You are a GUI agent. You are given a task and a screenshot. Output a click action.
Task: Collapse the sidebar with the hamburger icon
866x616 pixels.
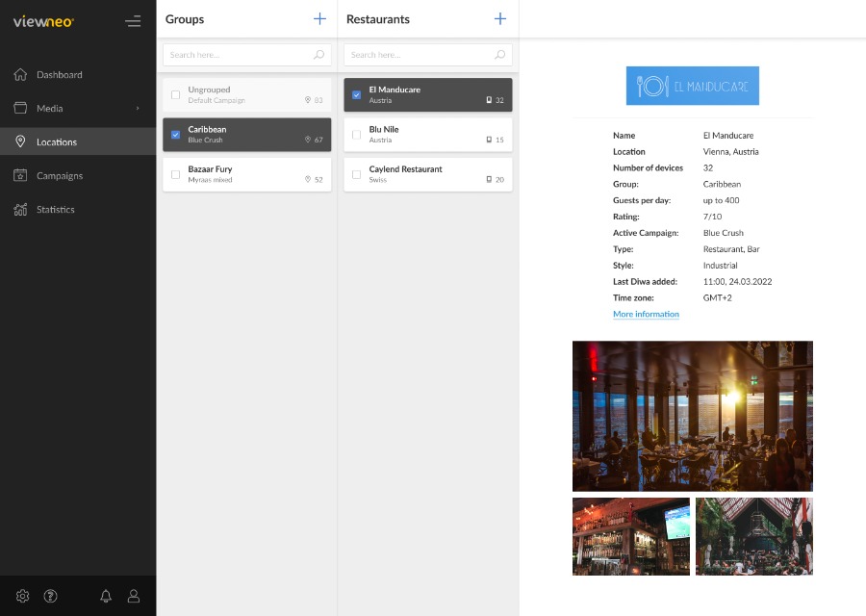[133, 20]
